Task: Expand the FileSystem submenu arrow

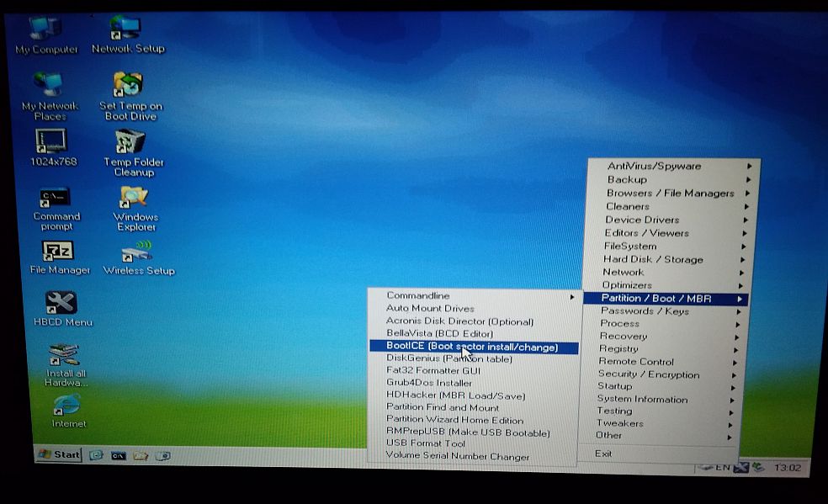Action: coord(744,247)
